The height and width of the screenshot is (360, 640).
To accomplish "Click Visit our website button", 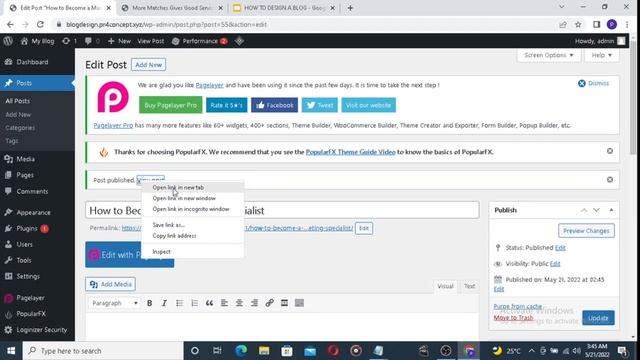I will 368,105.
